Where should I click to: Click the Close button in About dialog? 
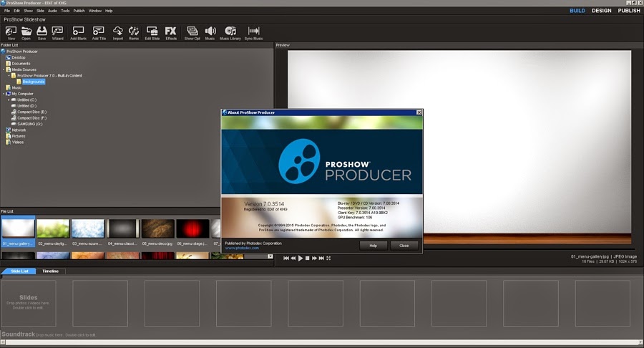pos(404,246)
